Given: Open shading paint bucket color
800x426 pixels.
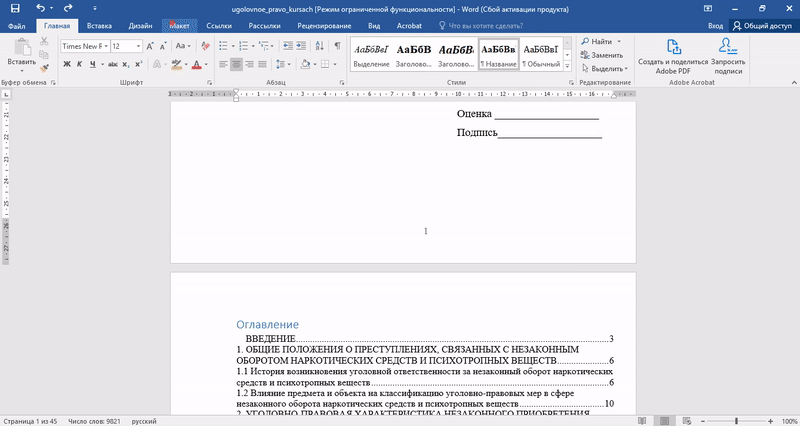Looking at the screenshot, I should click(x=305, y=64).
